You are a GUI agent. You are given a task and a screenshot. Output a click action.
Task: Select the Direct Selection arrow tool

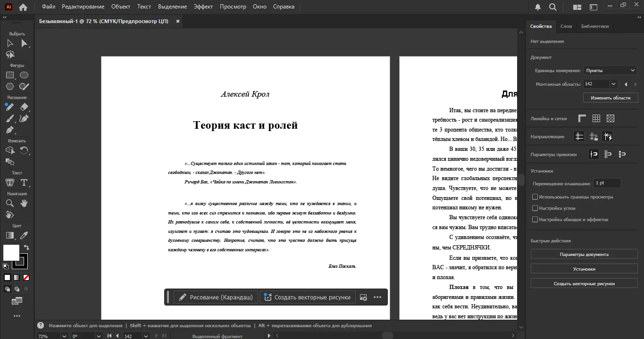tap(24, 43)
